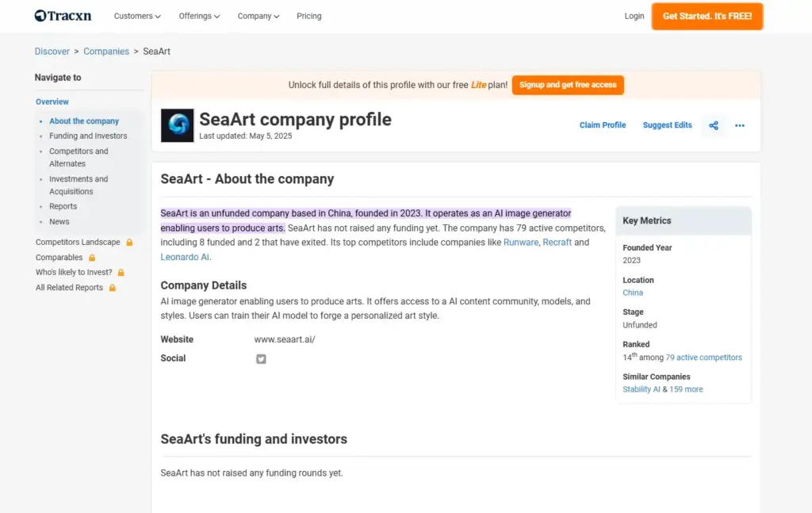
Task: Click the lock icon beside Comparables
Action: [x=92, y=257]
